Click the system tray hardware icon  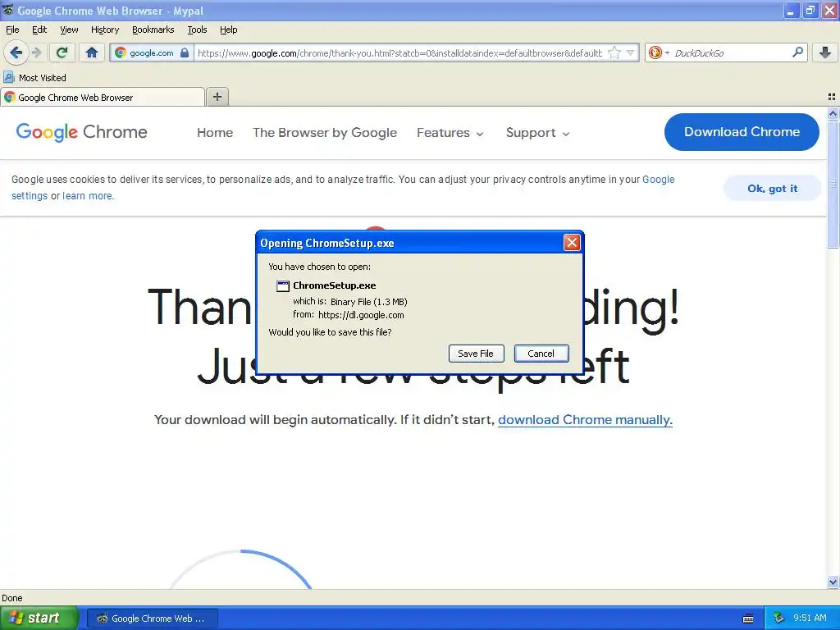(779, 618)
